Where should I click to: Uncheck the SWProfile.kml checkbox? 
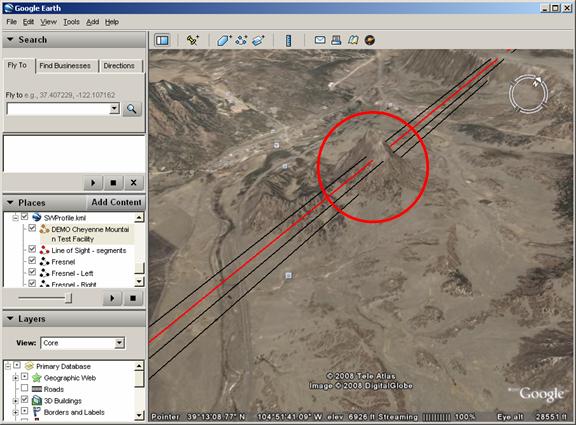[25, 217]
